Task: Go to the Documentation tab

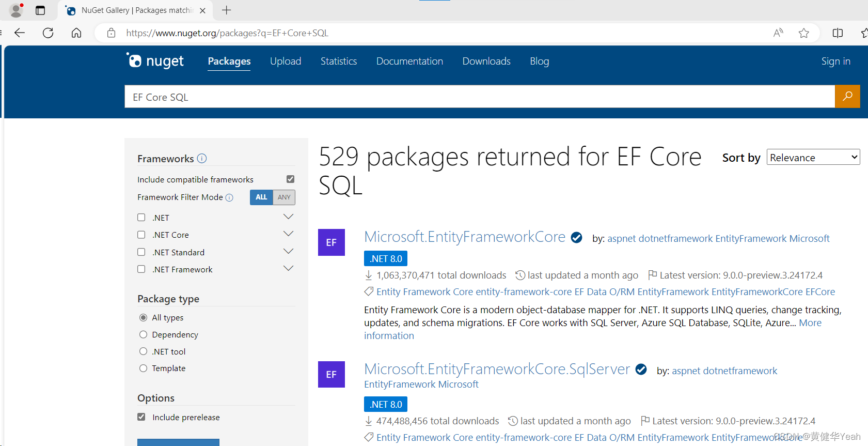Action: pyautogui.click(x=409, y=61)
